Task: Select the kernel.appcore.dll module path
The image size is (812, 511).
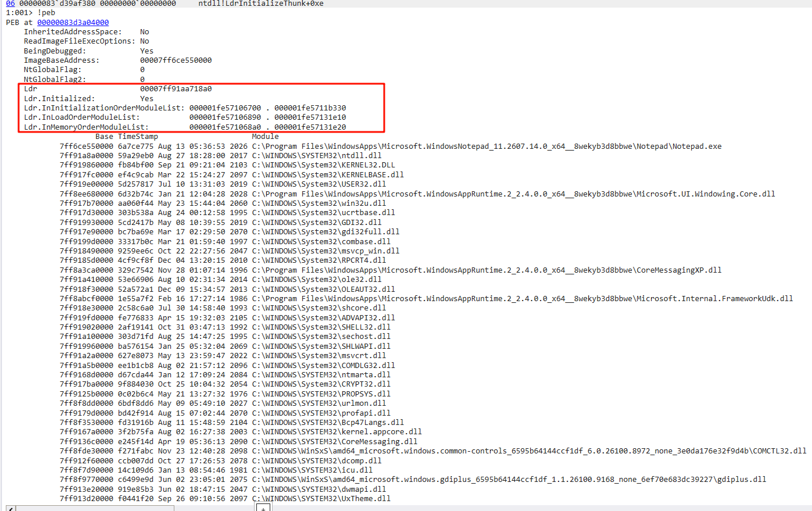Action: 337,432
